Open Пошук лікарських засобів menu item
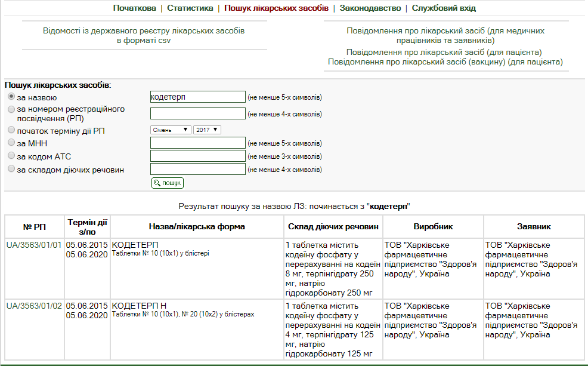The height and width of the screenshot is (366, 588). (276, 8)
